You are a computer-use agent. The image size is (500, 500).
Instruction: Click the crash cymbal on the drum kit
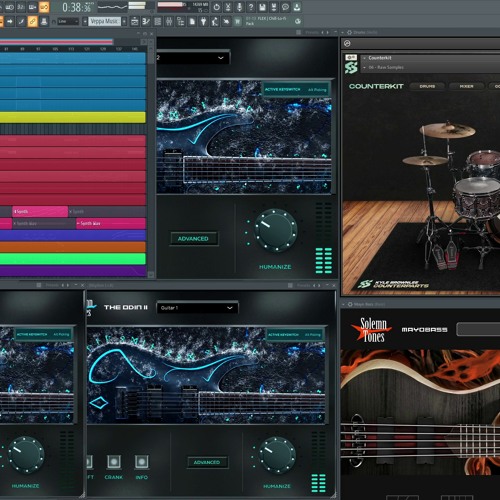(447, 130)
